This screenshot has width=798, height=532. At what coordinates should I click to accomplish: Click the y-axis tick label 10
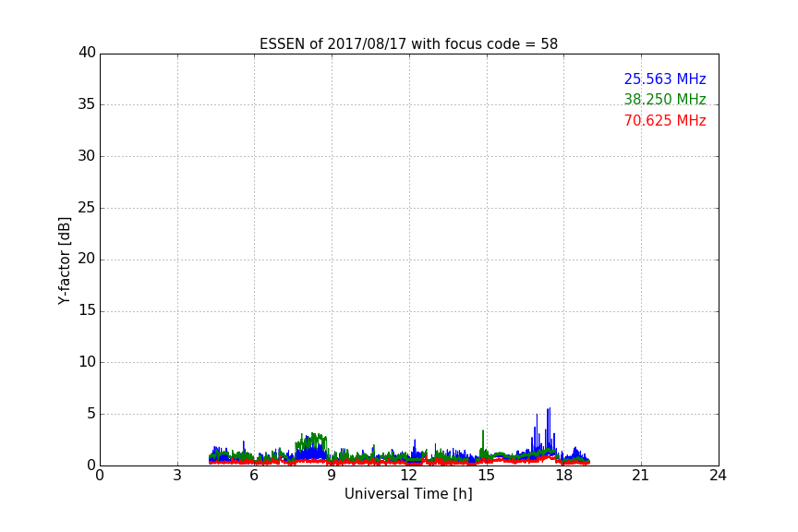[87, 362]
